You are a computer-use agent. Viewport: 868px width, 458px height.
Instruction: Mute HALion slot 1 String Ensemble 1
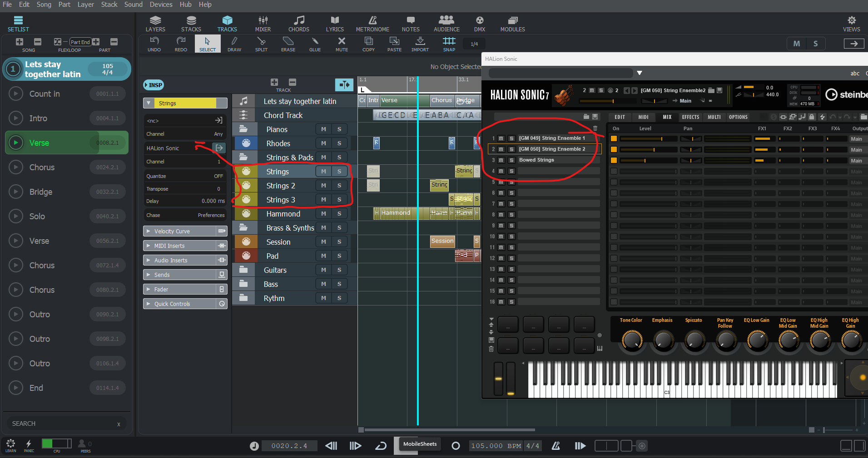pos(501,138)
